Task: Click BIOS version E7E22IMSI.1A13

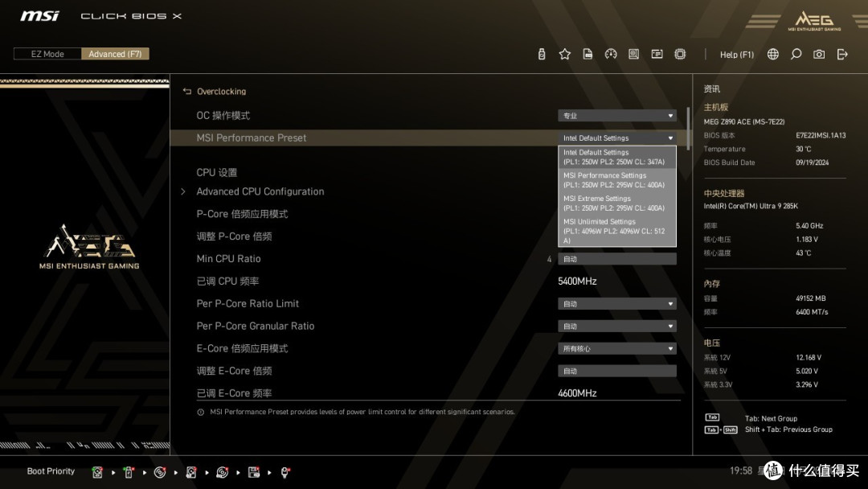Action: click(821, 136)
